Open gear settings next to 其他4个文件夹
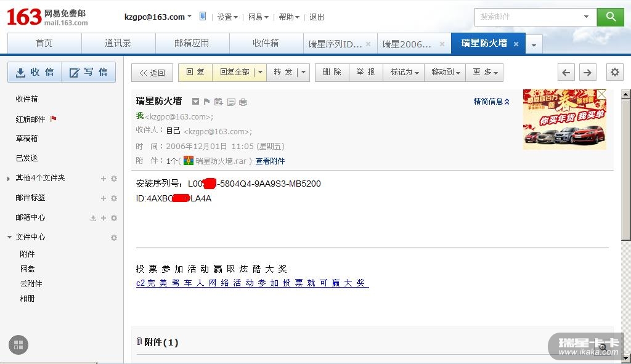Screen dimensions: 631x364 point(114,178)
